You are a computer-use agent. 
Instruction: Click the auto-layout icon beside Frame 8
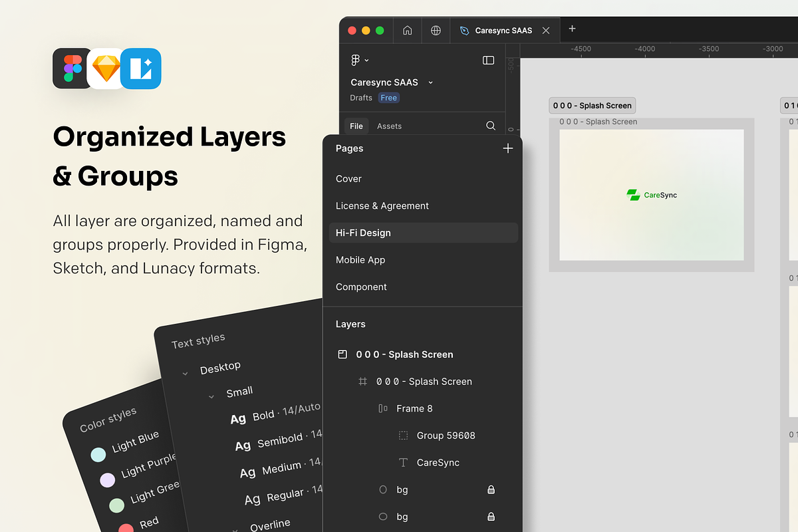[383, 408]
